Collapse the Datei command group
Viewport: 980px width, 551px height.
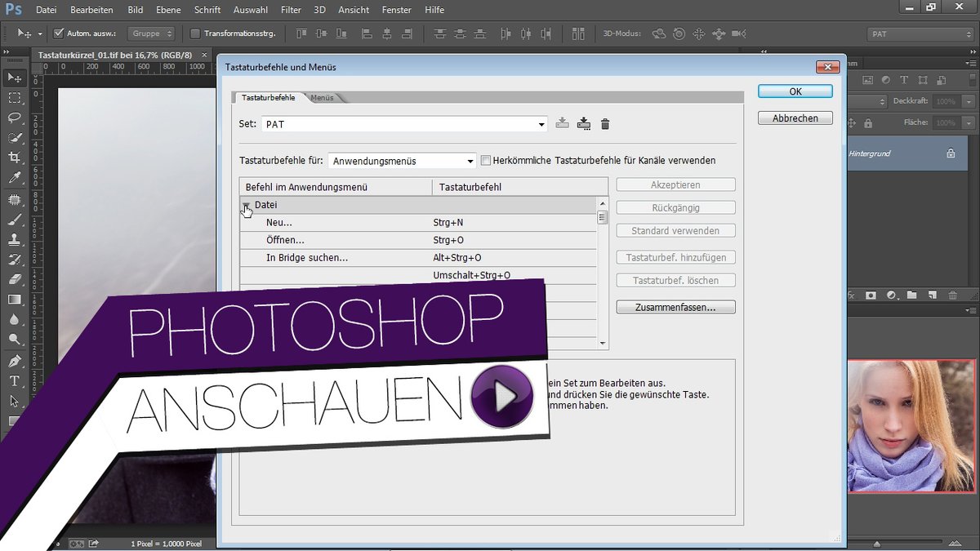pyautogui.click(x=246, y=205)
